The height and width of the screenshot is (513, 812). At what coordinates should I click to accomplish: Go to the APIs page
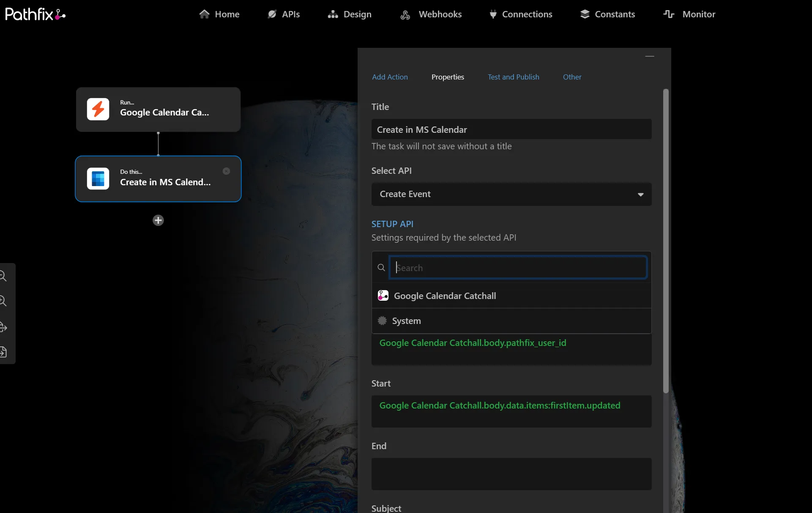(x=284, y=14)
